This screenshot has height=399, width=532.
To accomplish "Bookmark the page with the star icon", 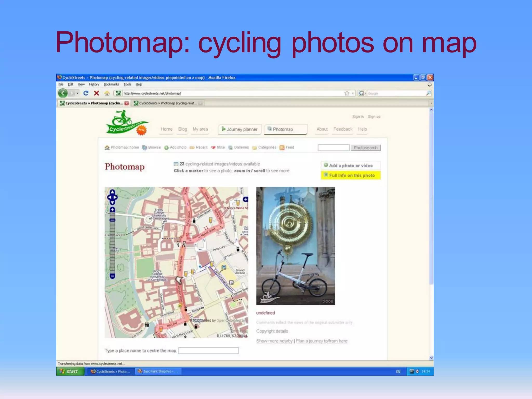I will (347, 93).
